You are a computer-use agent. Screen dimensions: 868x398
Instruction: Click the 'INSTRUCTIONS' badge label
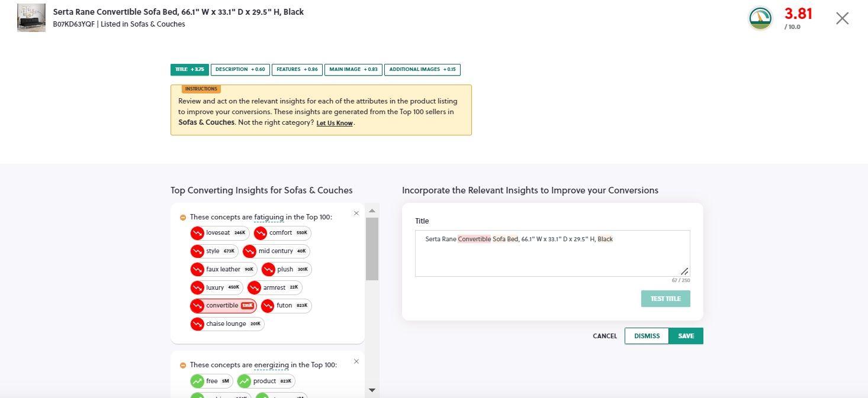click(x=201, y=89)
